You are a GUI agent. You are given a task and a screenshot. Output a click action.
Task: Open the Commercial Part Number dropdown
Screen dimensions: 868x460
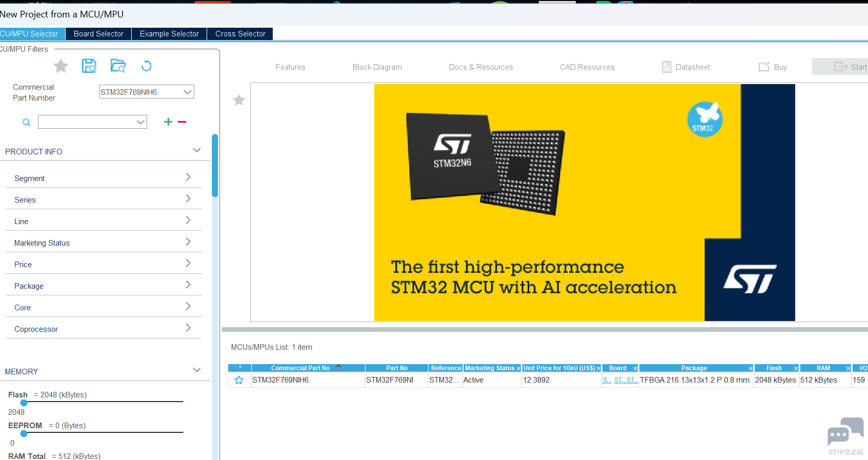click(x=188, y=92)
